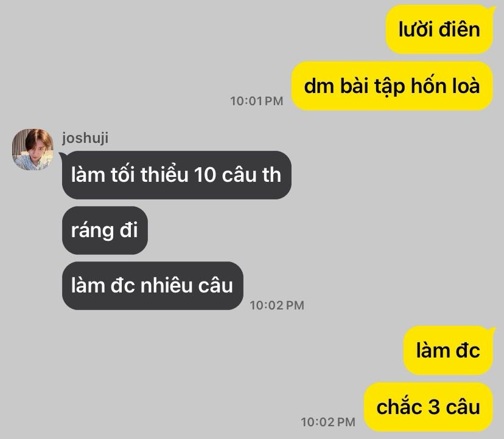Select the yellow "lười điên" message bubble

tap(439, 29)
